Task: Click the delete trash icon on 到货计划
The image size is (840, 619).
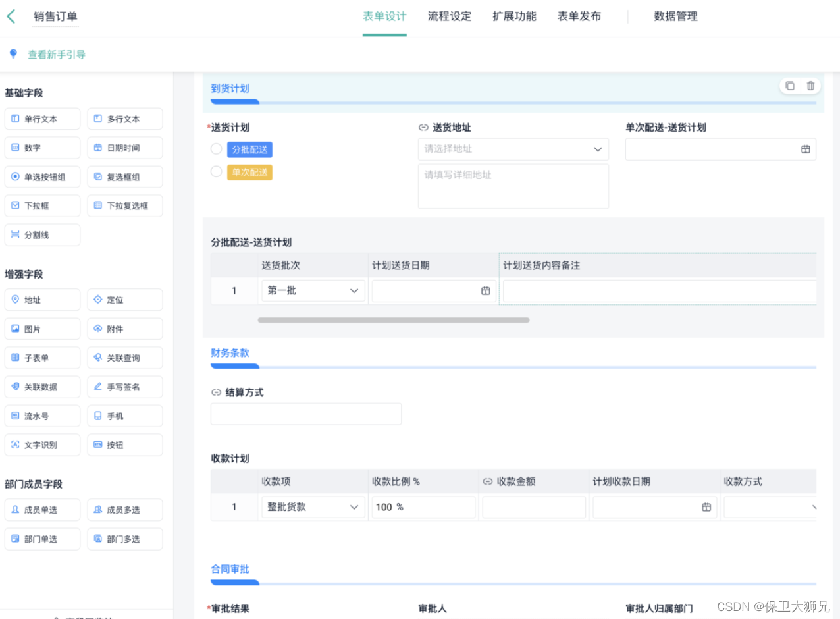Action: pos(810,86)
